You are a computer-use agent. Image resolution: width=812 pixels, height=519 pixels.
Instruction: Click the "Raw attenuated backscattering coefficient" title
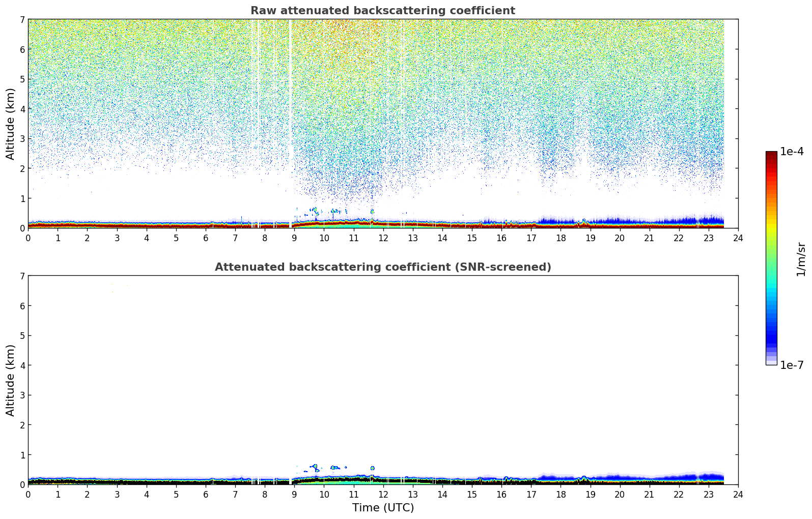coord(382,11)
